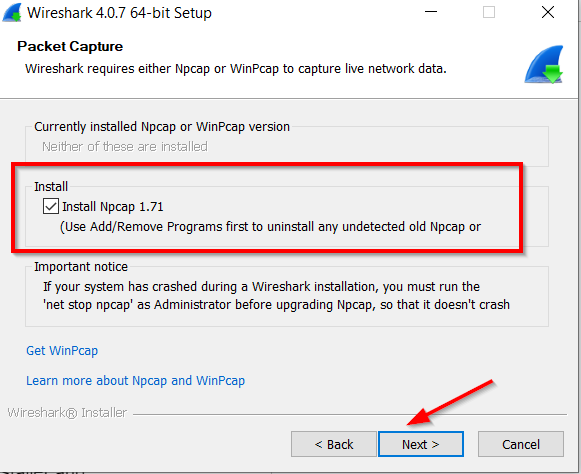The height and width of the screenshot is (474, 581).
Task: Click the 'Important notice' group label
Action: pyautogui.click(x=81, y=267)
